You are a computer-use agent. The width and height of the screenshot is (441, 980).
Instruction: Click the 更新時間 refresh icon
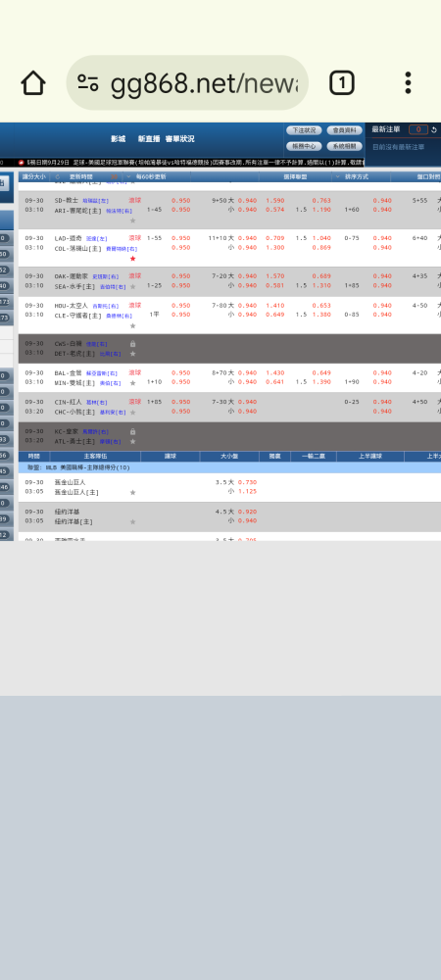pos(58,176)
